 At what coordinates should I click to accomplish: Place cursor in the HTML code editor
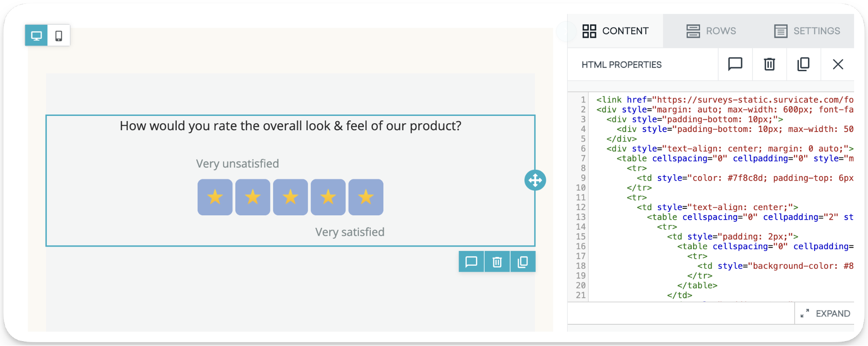[716, 195]
